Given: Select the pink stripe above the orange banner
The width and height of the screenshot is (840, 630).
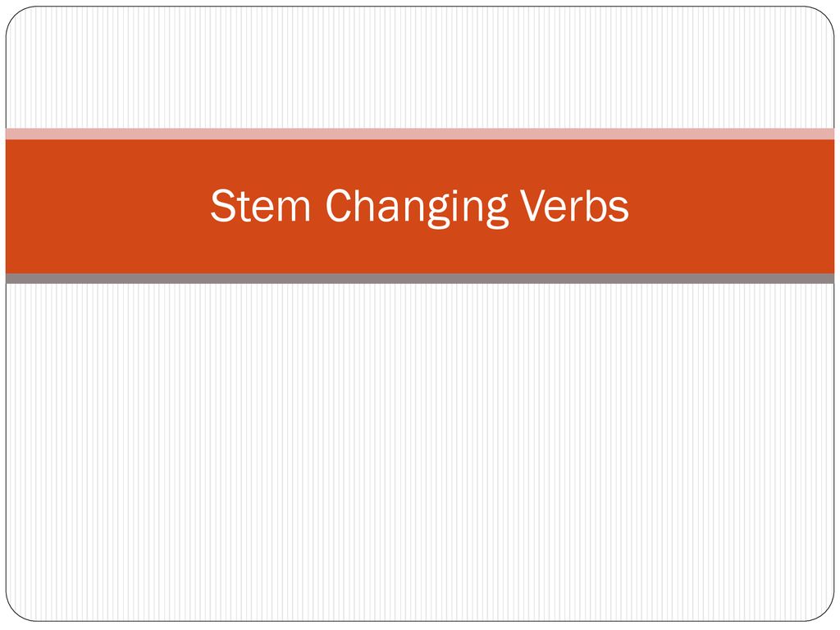Looking at the screenshot, I should tap(420, 134).
